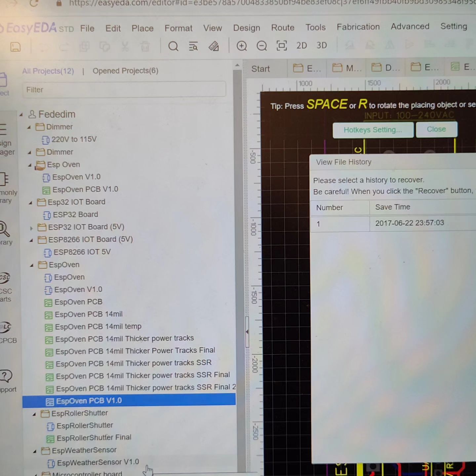The image size is (476, 476).
Task: Select history row 2017-06-22 23:57:03
Action: pyautogui.click(x=393, y=223)
